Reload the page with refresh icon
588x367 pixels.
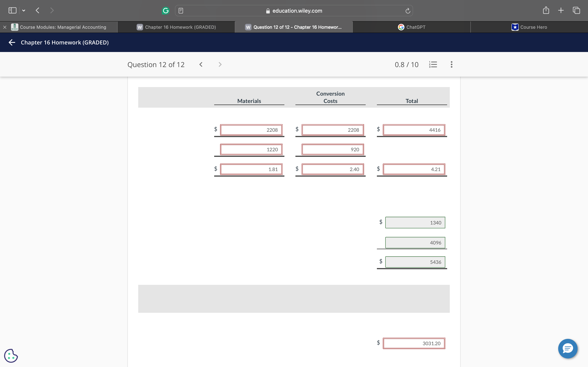pyautogui.click(x=408, y=11)
